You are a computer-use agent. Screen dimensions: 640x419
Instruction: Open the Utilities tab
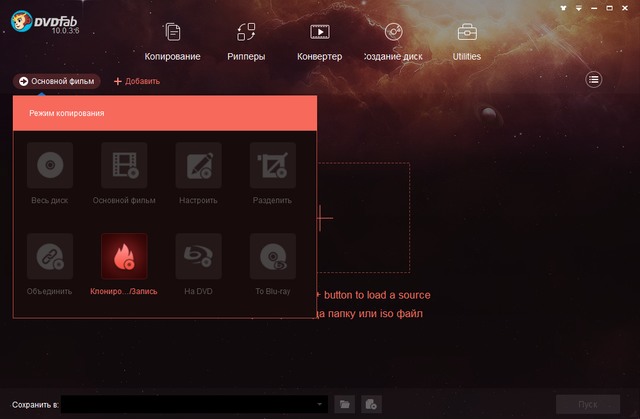pos(467,41)
